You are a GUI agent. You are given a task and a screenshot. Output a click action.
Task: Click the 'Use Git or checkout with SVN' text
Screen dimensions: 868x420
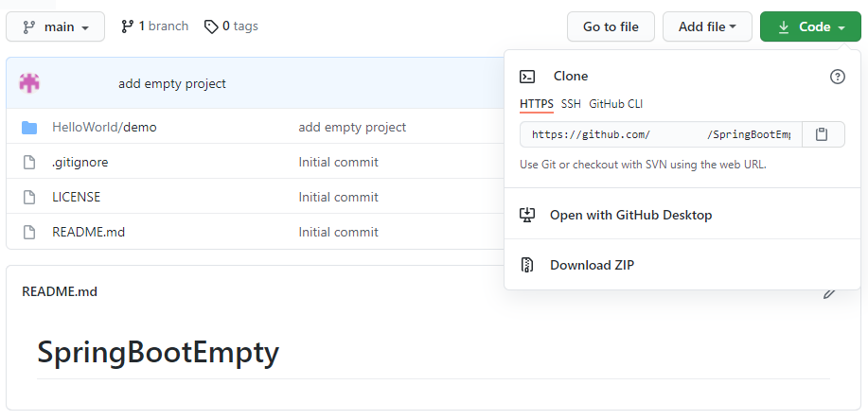644,165
